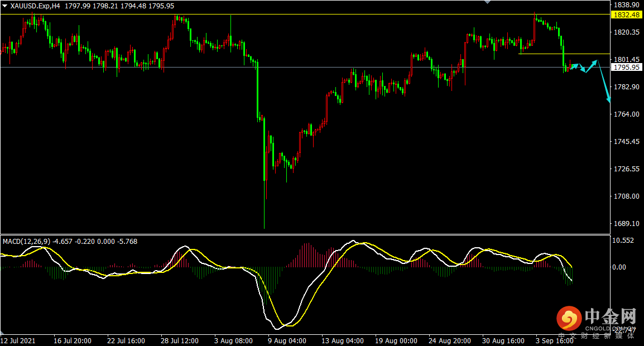Click the 1801.45 price scale value
The image size is (644, 346).
coord(626,60)
